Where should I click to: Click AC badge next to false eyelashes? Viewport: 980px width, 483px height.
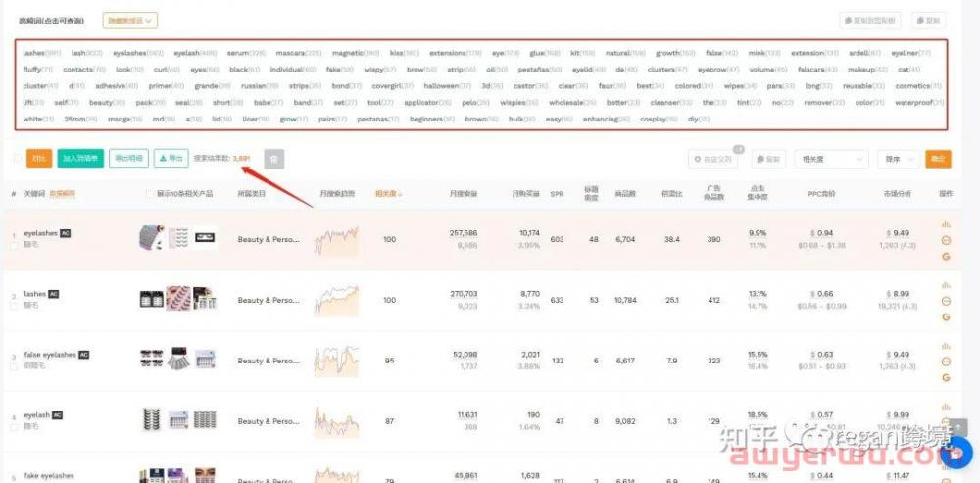[83, 355]
